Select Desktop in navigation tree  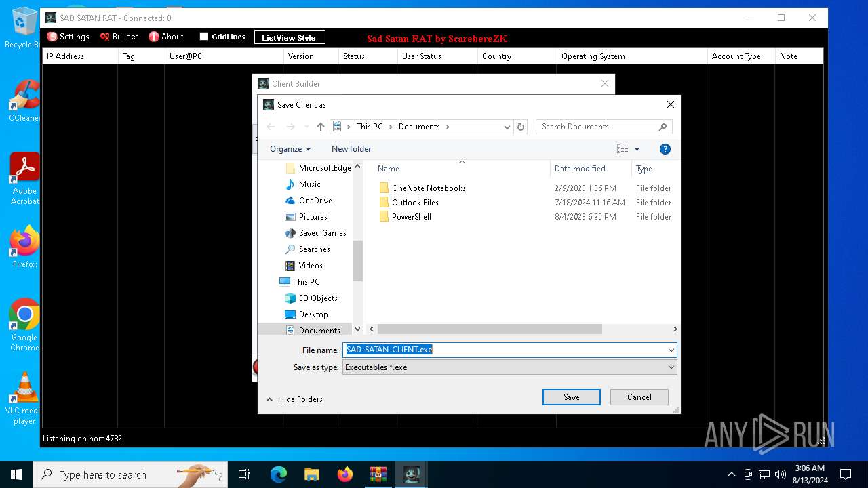click(x=307, y=314)
